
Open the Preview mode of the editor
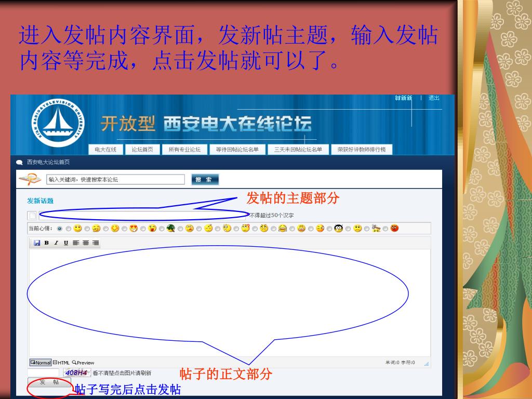coord(83,363)
